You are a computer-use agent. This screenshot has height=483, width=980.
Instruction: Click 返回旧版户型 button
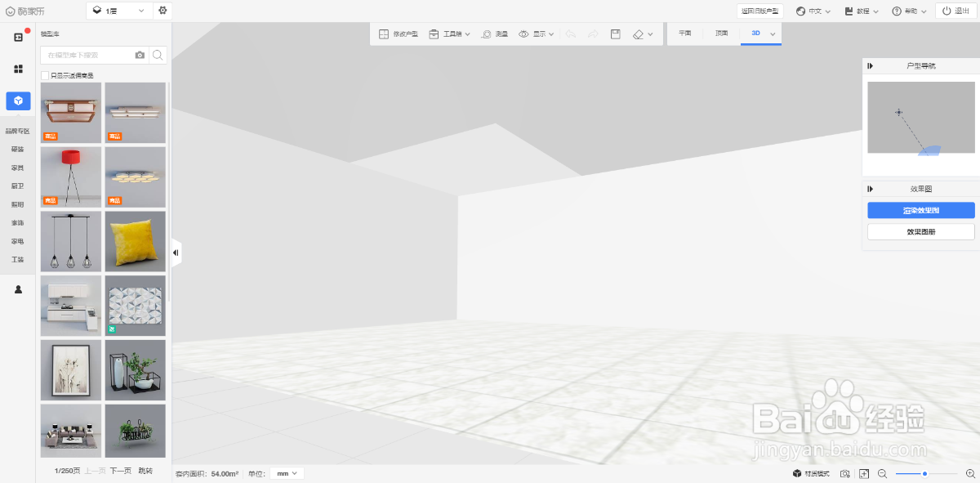click(x=760, y=11)
